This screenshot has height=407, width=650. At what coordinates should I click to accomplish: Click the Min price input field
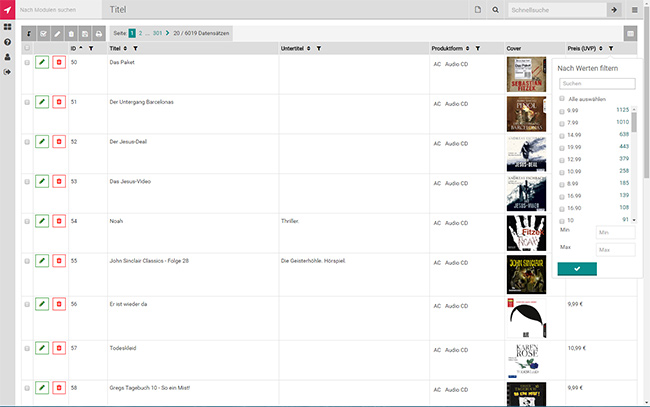616,232
